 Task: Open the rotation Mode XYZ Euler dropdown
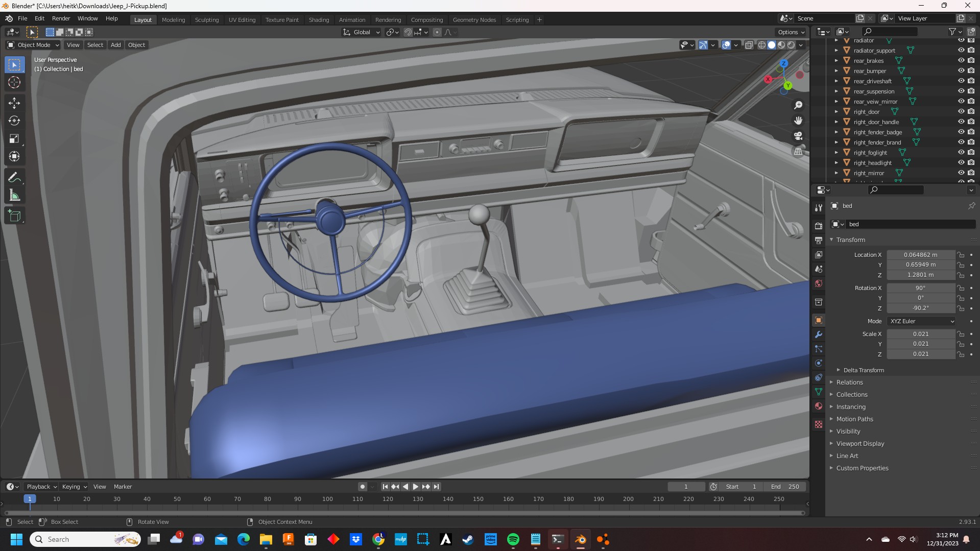[921, 321]
